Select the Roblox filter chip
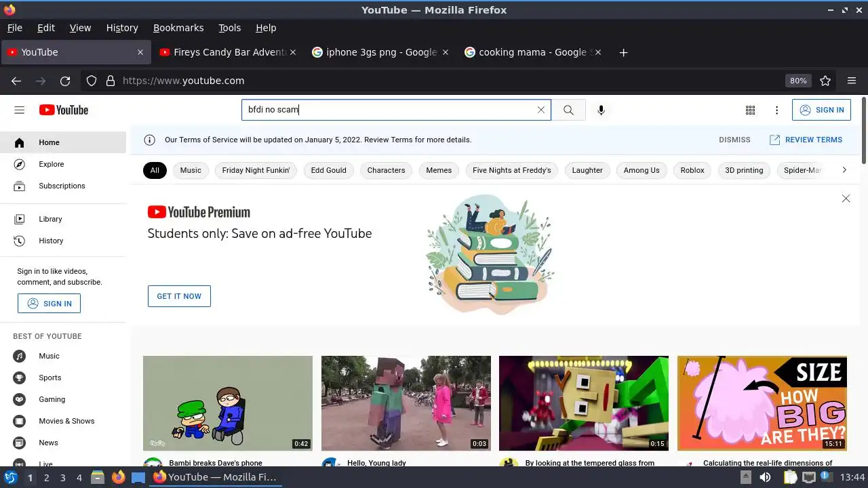This screenshot has height=488, width=868. (692, 170)
